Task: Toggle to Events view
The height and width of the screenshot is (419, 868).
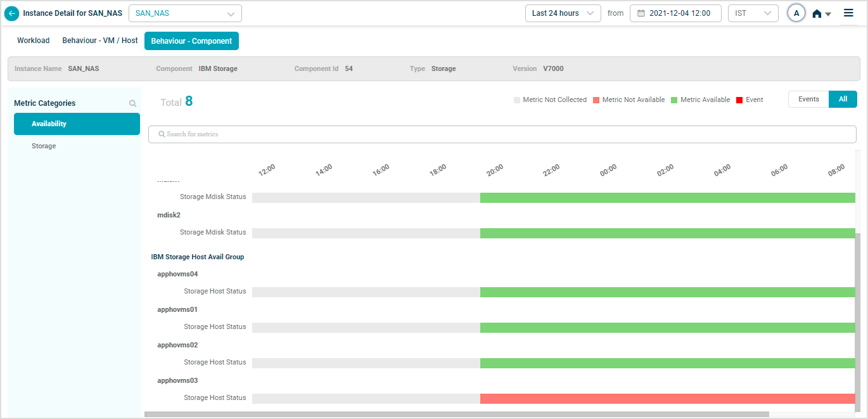Action: click(x=808, y=100)
